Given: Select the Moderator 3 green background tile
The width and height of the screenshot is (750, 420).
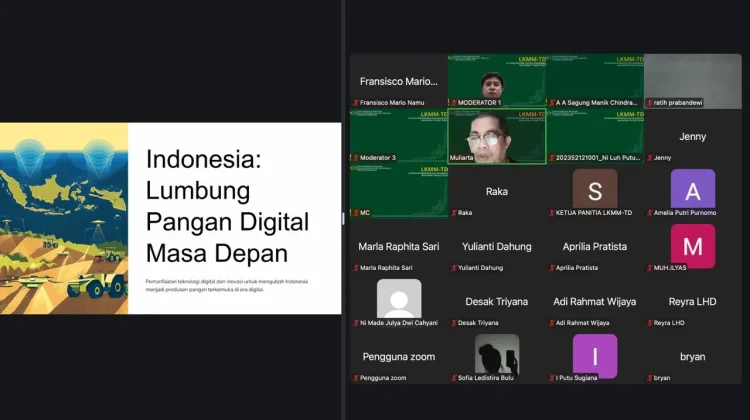Looking at the screenshot, I should pos(399,136).
